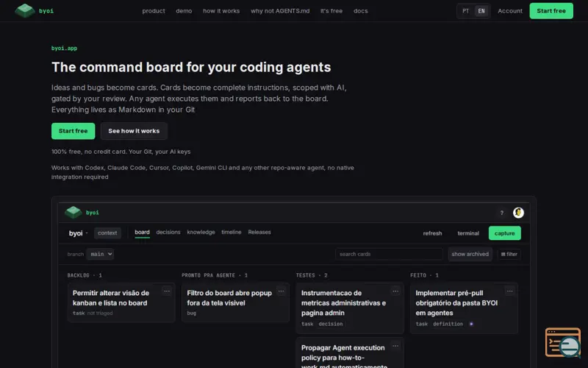Focus the search cards field
Viewport: 588px width, 368px height.
coord(389,254)
